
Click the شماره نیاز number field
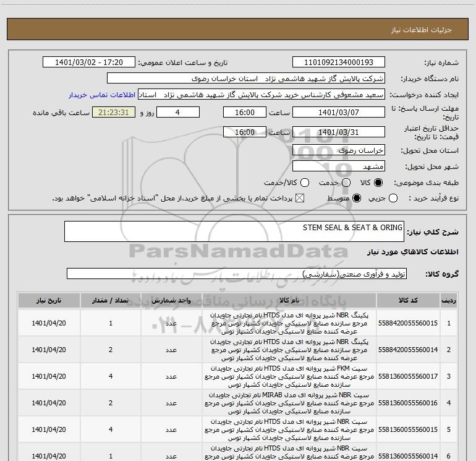338,62
